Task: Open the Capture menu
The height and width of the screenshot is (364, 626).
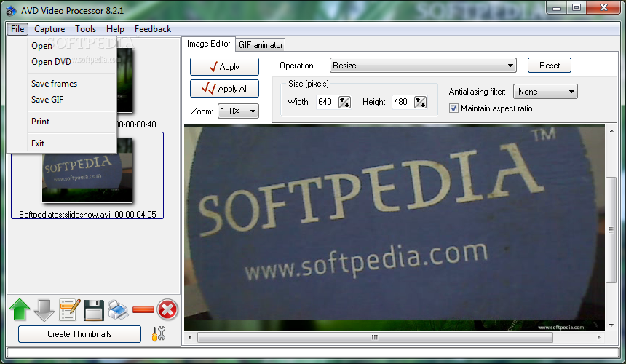Action: click(49, 28)
